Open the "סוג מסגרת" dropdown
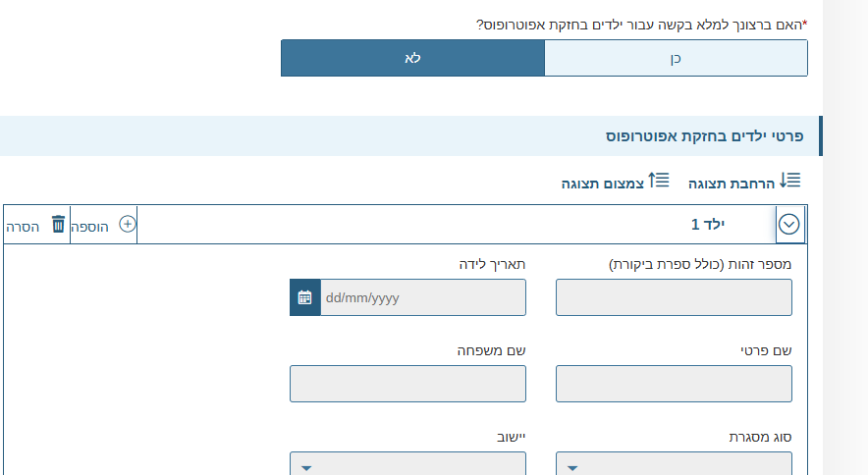Screen dimensions: 868x475 pyautogui.click(x=674, y=465)
